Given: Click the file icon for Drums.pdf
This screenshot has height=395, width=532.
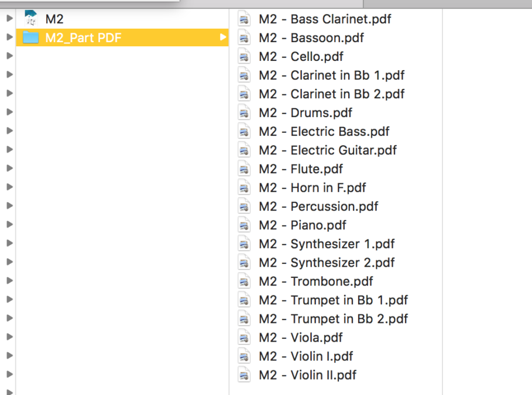Looking at the screenshot, I should click(x=244, y=113).
